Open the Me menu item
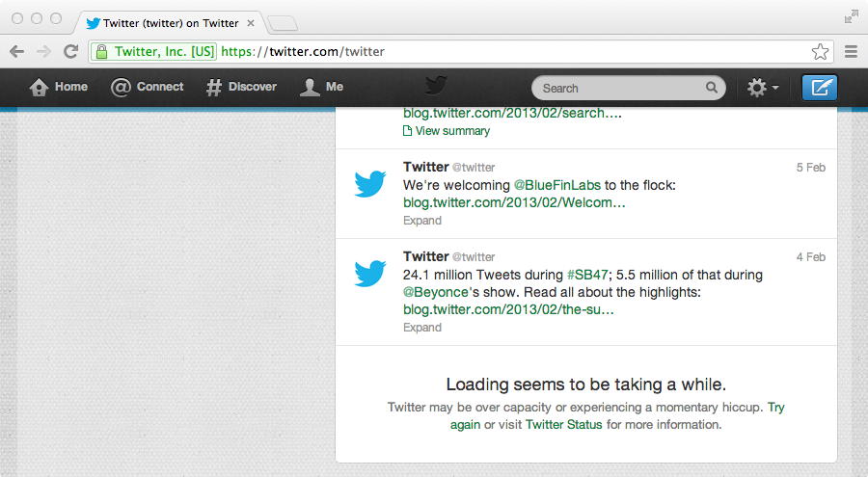The height and width of the screenshot is (477, 868). (x=321, y=87)
